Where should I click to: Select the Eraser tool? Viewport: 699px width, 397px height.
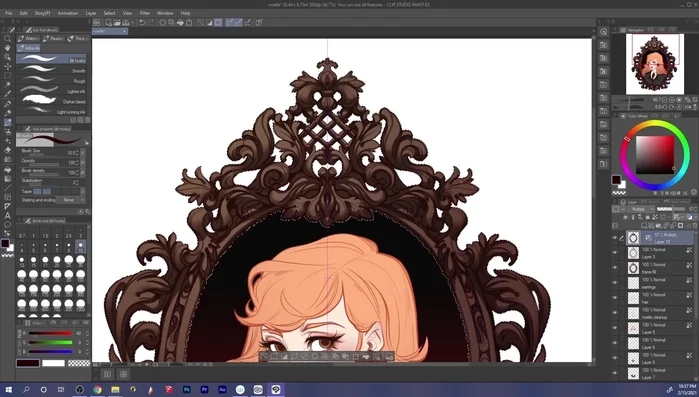coord(8,150)
